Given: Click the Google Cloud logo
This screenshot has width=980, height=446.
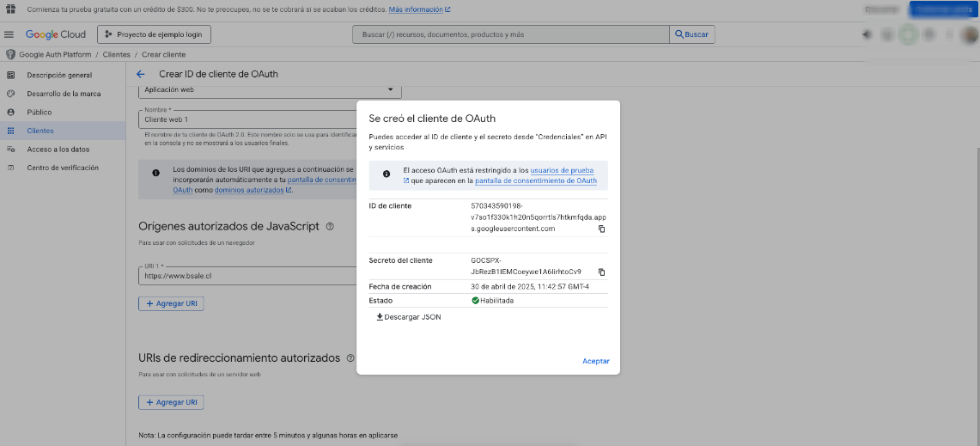Looking at the screenshot, I should (56, 34).
